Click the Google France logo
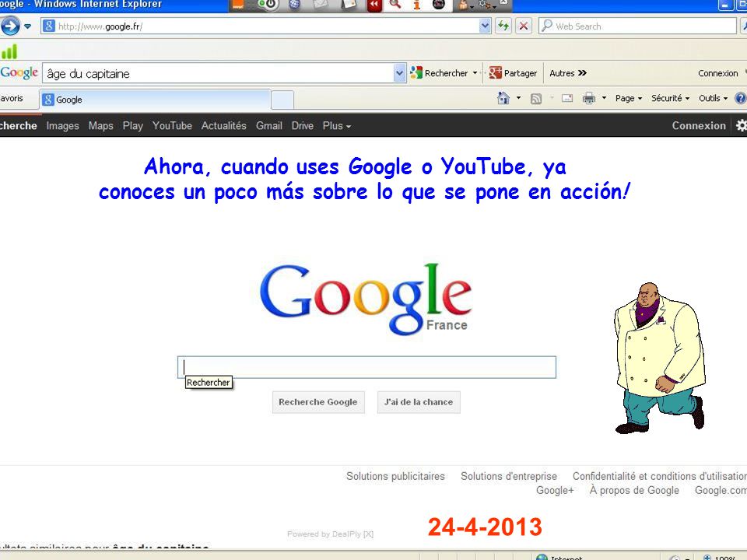Image resolution: width=747 pixels, height=560 pixels. (x=366, y=299)
